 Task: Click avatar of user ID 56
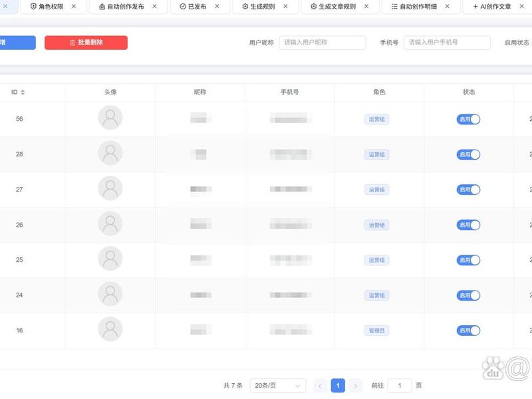[x=110, y=118]
